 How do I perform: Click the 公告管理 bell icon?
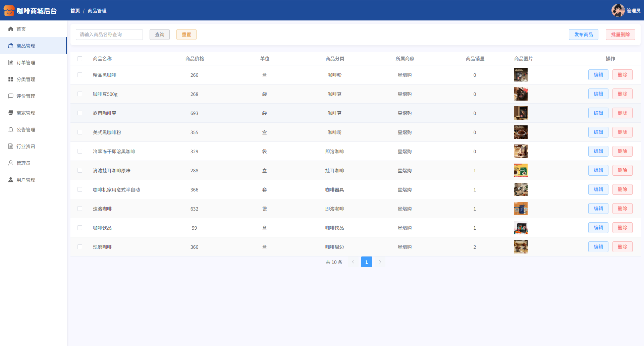[11, 130]
